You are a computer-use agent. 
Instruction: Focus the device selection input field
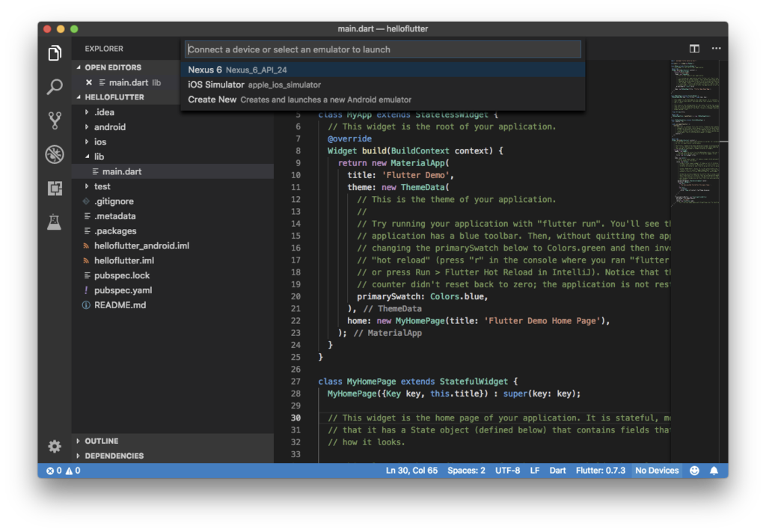383,49
